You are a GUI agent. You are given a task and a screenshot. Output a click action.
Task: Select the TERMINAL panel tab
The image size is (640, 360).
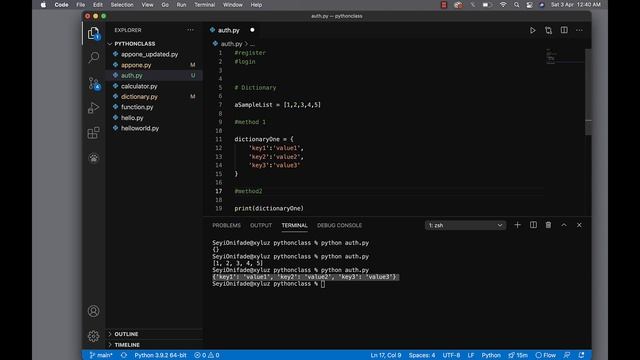click(294, 225)
